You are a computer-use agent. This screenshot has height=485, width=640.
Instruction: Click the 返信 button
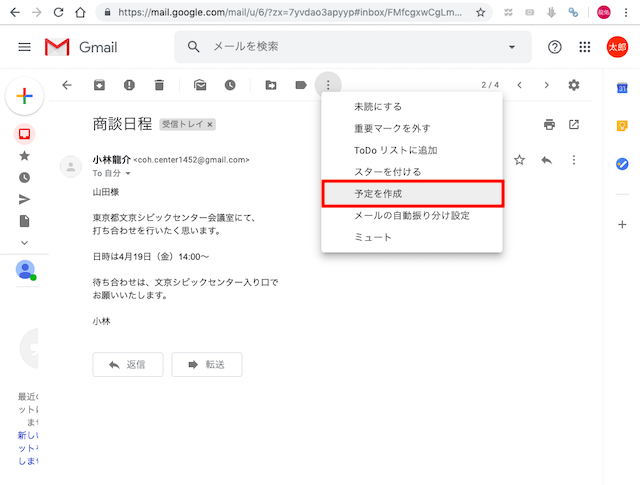(128, 365)
